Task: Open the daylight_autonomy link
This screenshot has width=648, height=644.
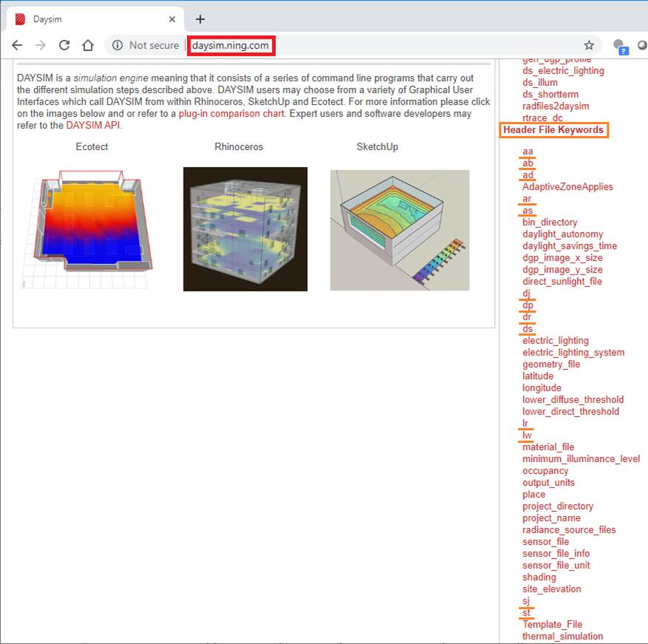Action: click(562, 234)
